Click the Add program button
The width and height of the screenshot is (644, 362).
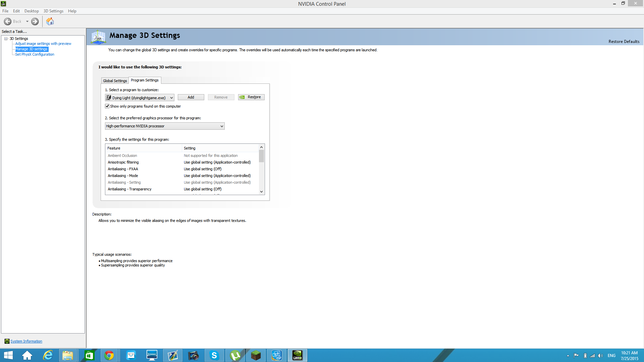pyautogui.click(x=191, y=97)
